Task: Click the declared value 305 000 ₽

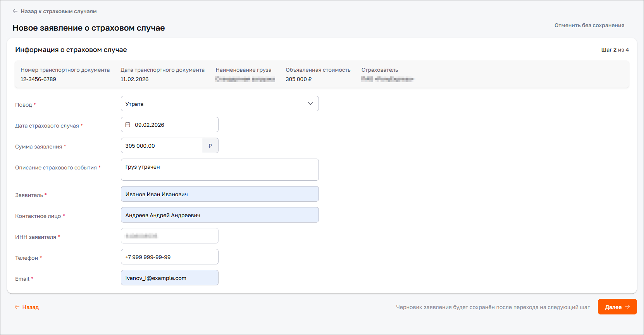Action: (298, 79)
